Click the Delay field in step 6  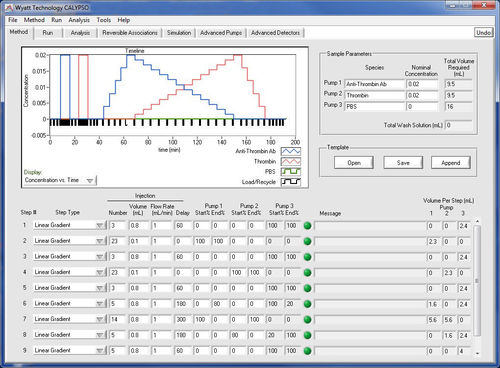(183, 304)
